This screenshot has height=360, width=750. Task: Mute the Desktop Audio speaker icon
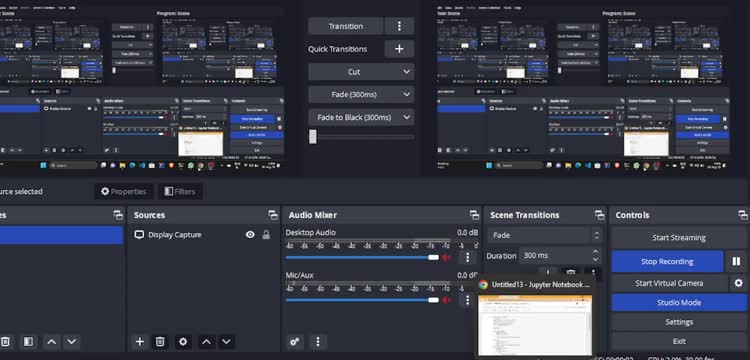(x=446, y=257)
